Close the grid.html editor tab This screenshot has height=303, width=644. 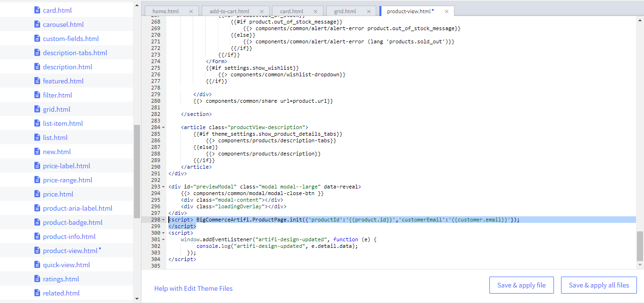pyautogui.click(x=368, y=11)
